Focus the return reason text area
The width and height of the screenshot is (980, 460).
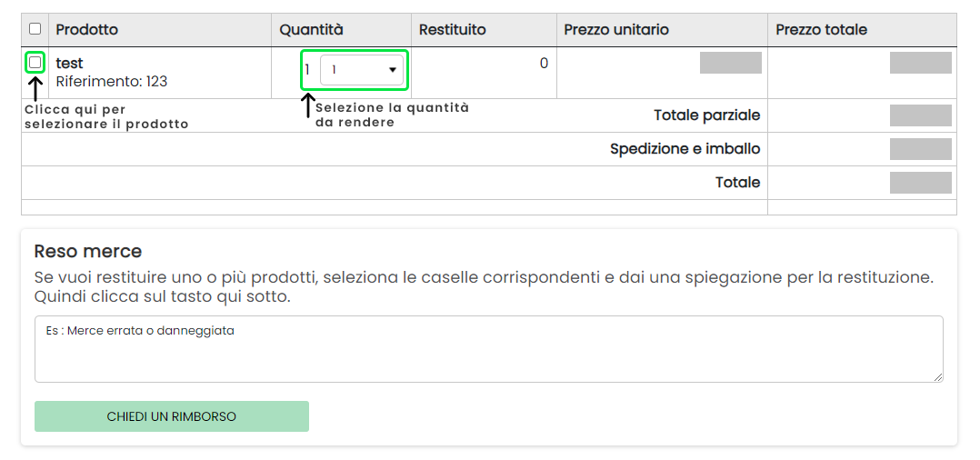pos(488,349)
